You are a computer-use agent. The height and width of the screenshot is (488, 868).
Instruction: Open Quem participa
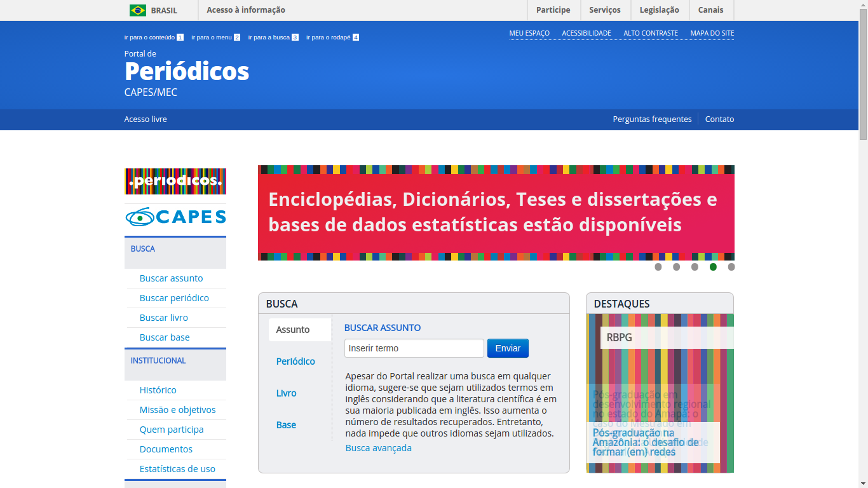(x=172, y=430)
